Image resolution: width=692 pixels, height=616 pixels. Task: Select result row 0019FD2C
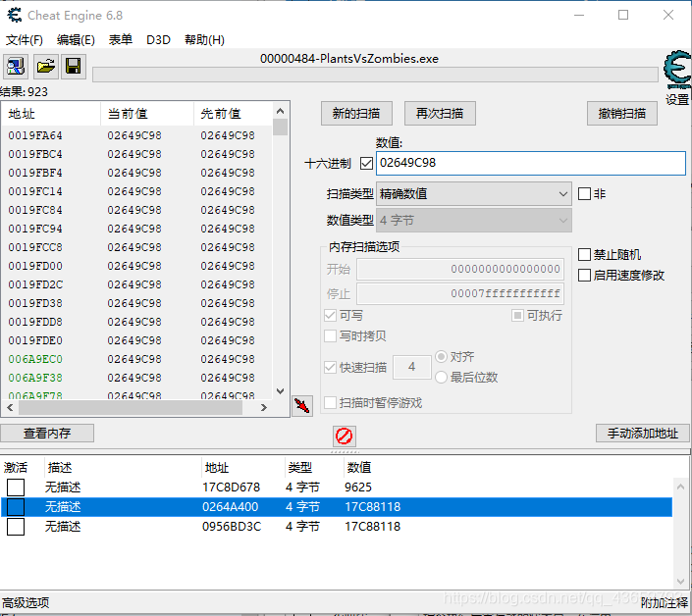pos(136,284)
